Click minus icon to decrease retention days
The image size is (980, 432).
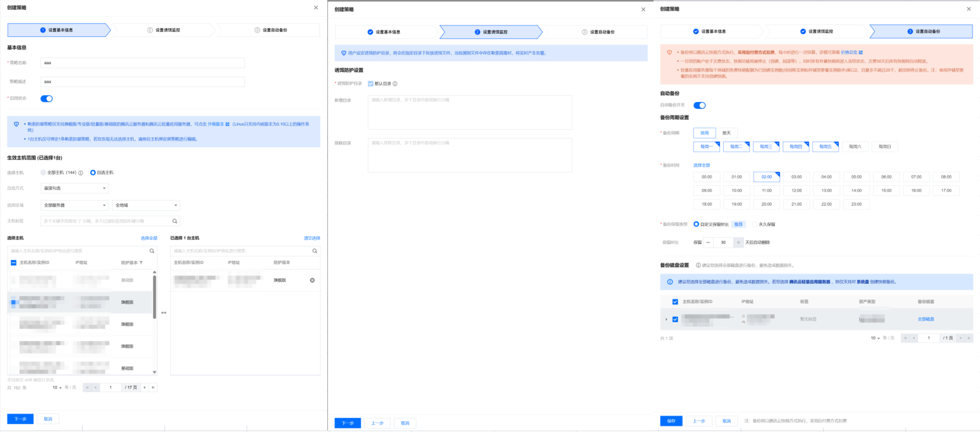708,242
